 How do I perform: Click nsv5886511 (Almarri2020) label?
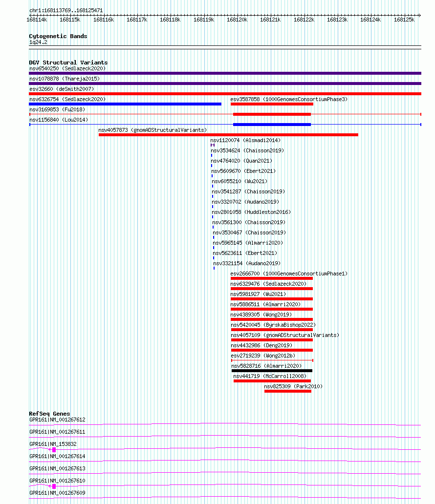(x=265, y=305)
